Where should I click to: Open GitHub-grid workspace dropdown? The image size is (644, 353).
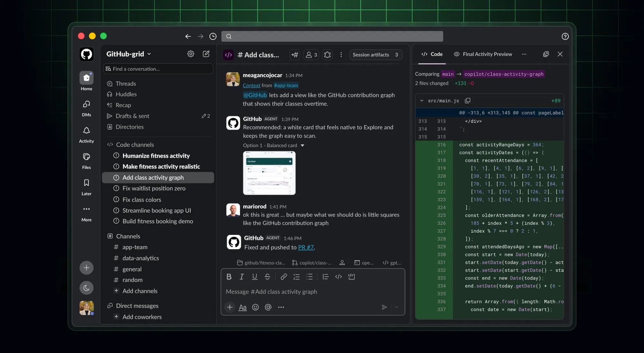[x=129, y=54]
